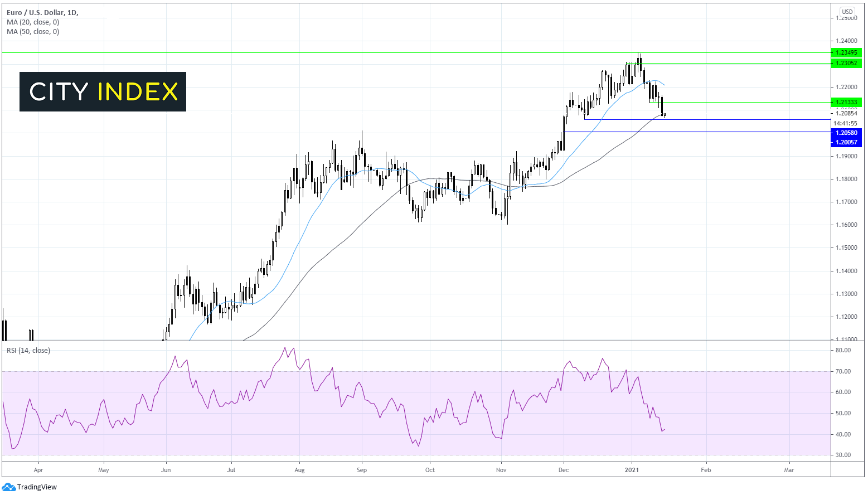Click the blue 1.20057 support label
This screenshot has height=495, width=868.
846,142
